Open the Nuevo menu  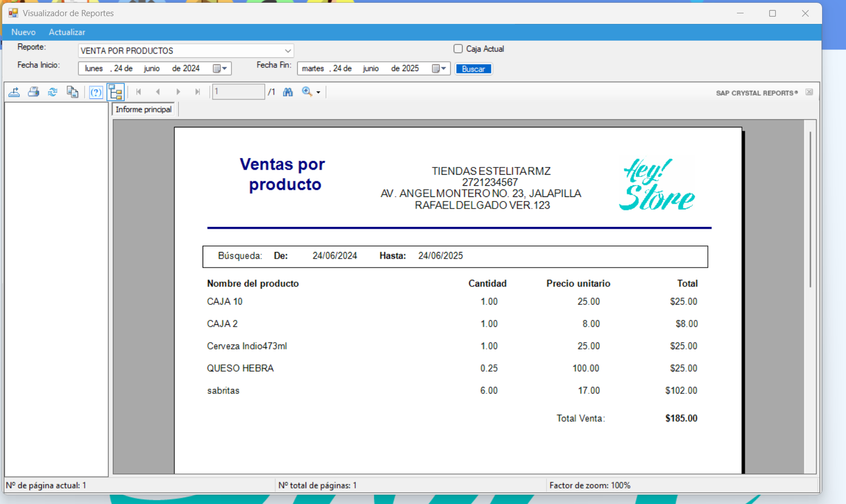(23, 32)
